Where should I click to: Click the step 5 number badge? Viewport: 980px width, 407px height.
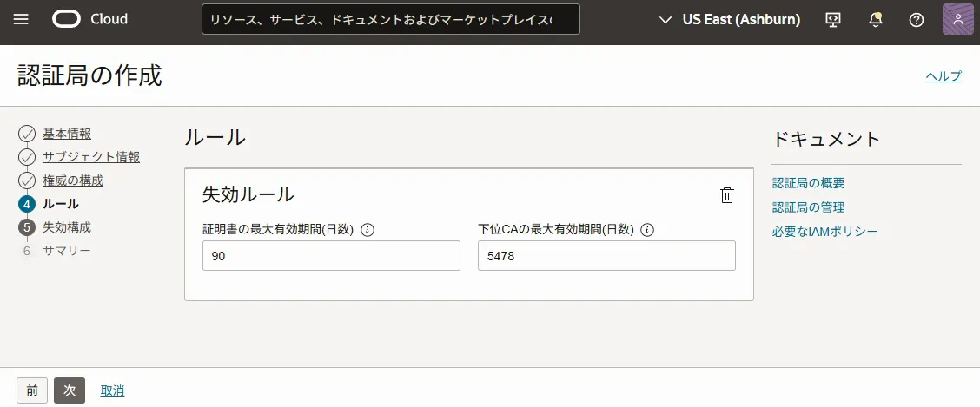(x=27, y=228)
